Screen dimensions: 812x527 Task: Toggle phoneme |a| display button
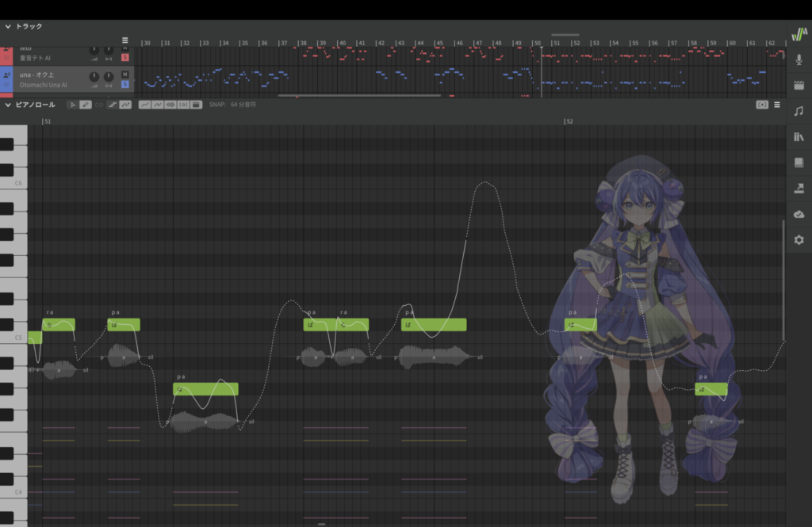tap(183, 105)
